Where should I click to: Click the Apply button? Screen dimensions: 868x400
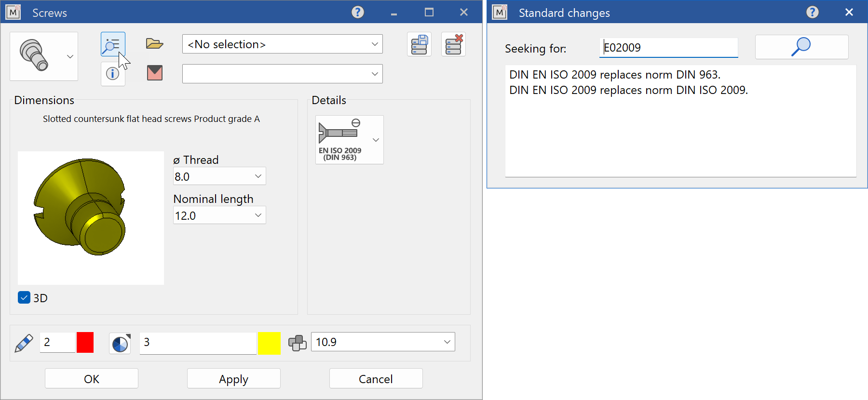pyautogui.click(x=234, y=378)
